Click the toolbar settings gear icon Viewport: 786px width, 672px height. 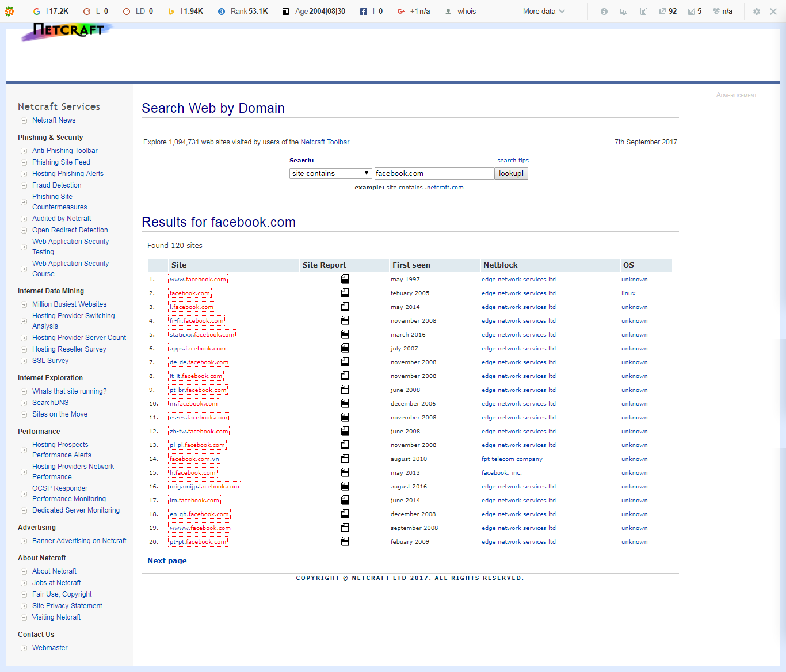(x=756, y=10)
